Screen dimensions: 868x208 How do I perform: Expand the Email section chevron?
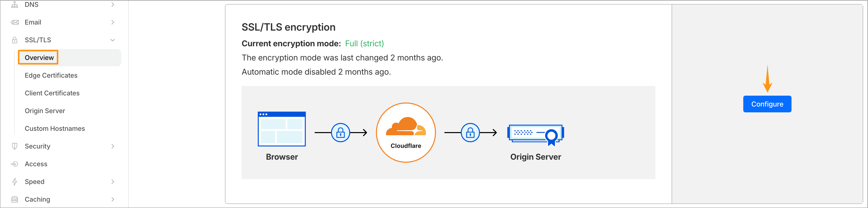point(113,22)
